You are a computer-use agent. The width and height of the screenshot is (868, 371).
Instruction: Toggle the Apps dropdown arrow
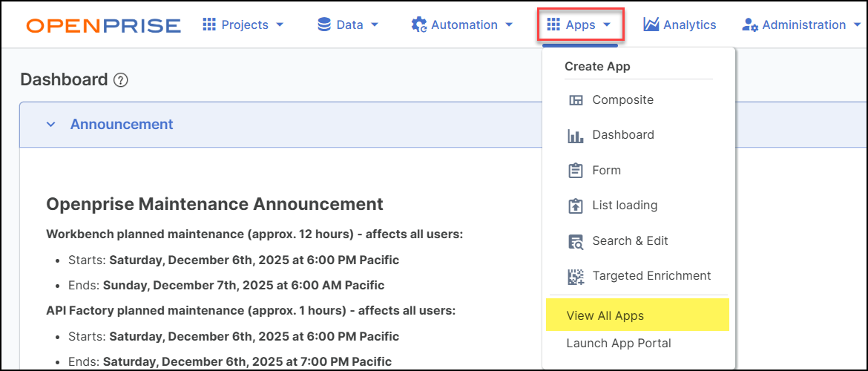[607, 25]
